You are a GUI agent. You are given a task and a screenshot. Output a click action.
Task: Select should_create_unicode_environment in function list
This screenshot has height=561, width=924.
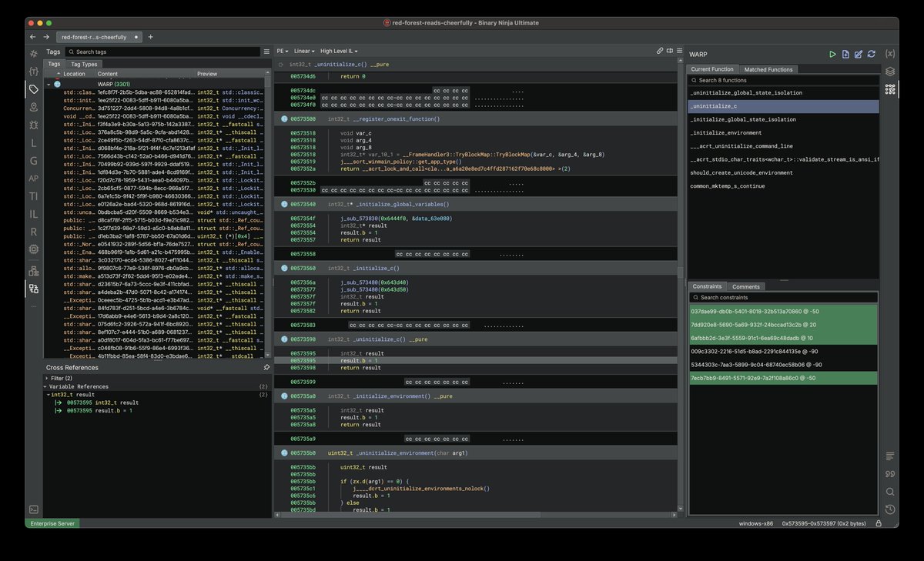click(x=783, y=173)
